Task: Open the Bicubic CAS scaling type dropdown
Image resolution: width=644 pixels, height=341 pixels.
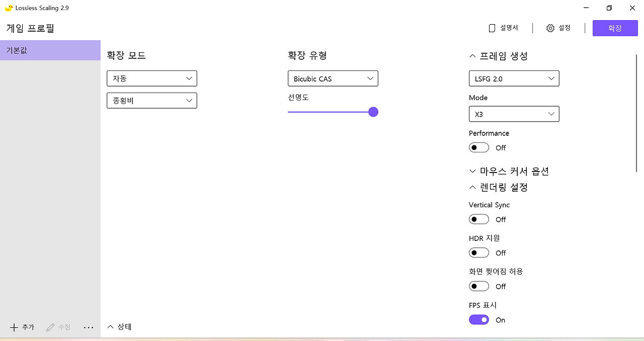Action: (333, 78)
